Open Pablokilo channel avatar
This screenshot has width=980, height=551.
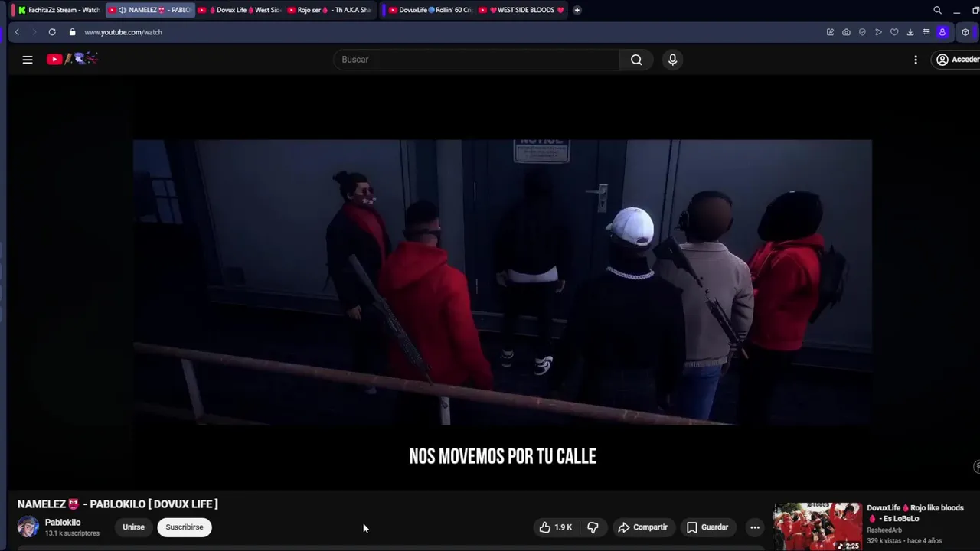28,527
